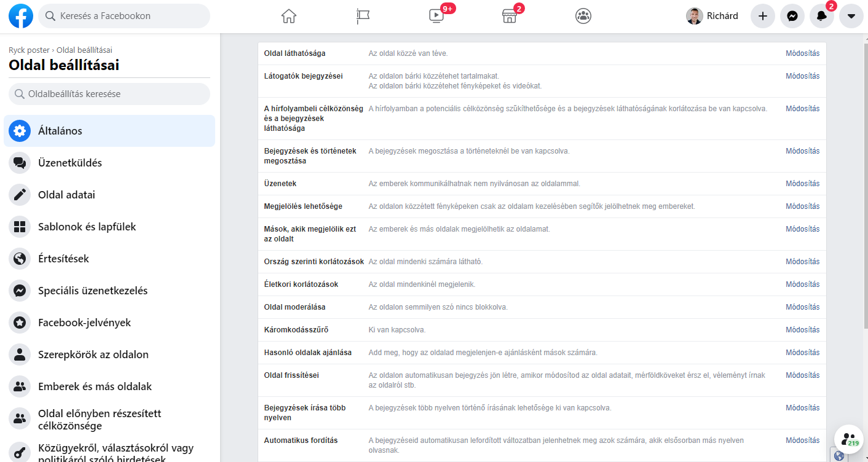
Task: Click Módosítás for Mások, akik megjelölik
Action: (802, 229)
